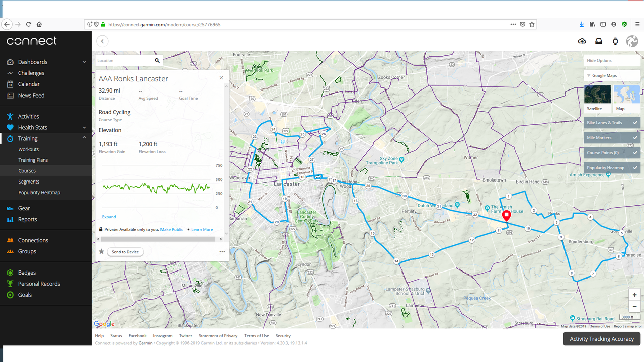Open the Gear shoe icon
The image size is (644, 362).
(10, 208)
